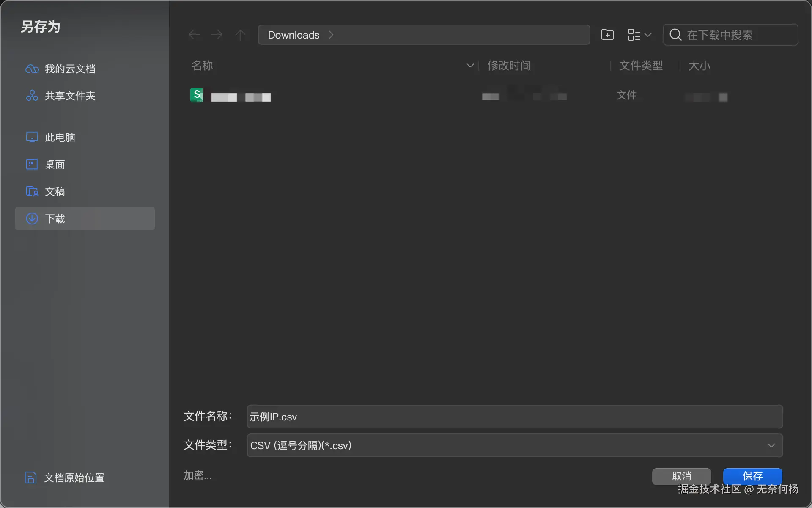Select 此电脑 in the sidebar
Viewport: 812px width, 508px height.
tap(60, 137)
